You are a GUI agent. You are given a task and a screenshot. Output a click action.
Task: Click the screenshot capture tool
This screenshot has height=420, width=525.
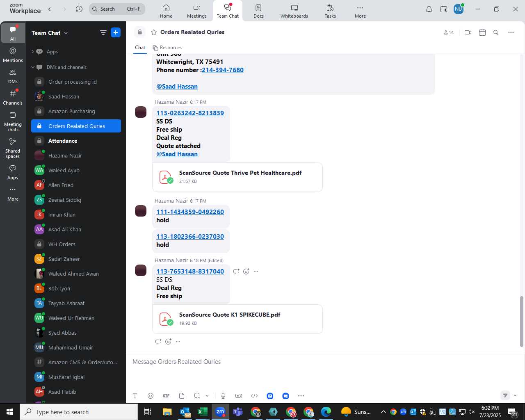pos(197,396)
